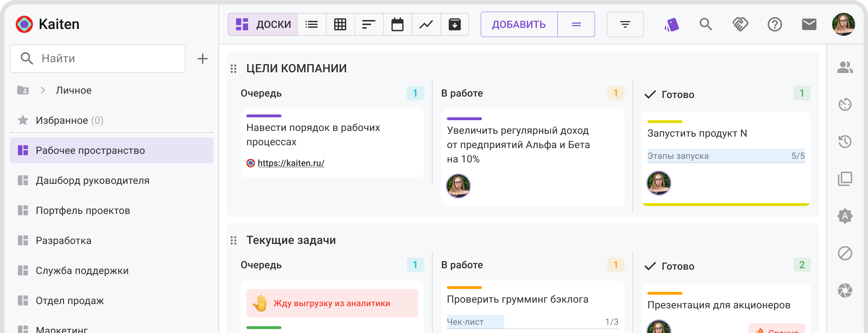Click the search magnifier in top bar

point(706,24)
